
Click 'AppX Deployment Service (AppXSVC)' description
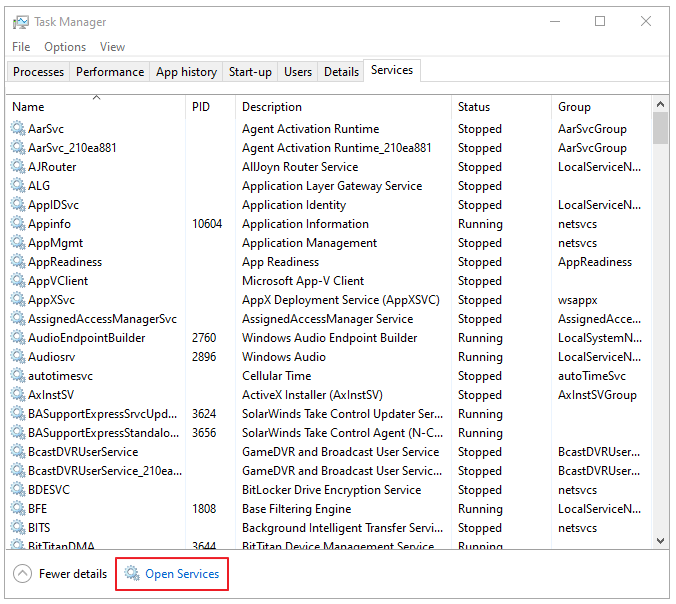341,300
